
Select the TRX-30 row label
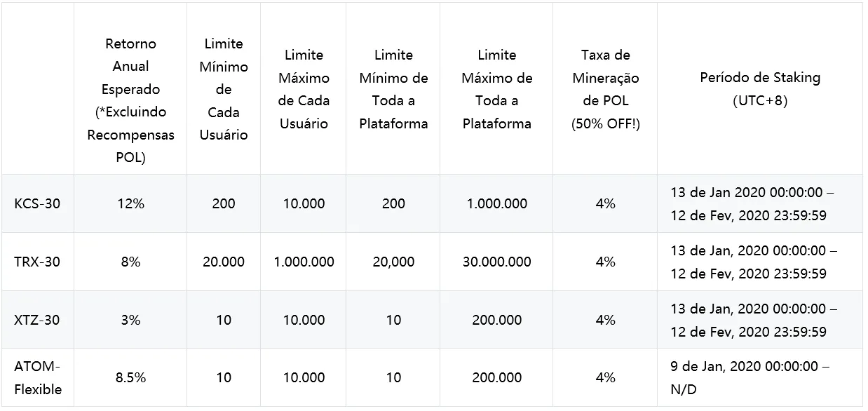click(x=37, y=262)
